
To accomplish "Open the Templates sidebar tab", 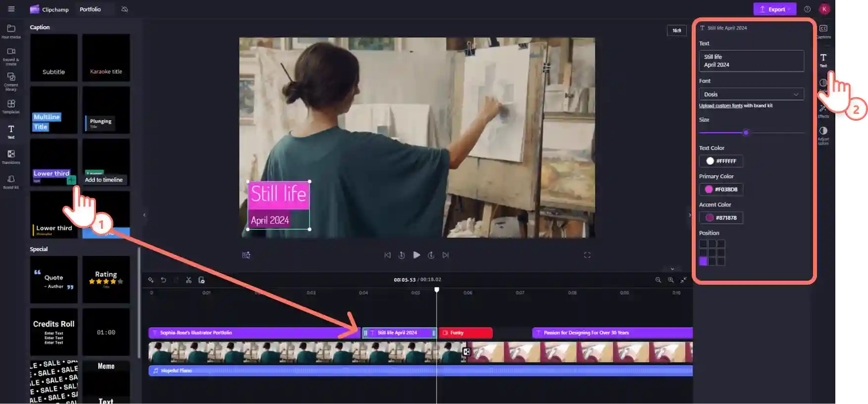I will (x=11, y=106).
